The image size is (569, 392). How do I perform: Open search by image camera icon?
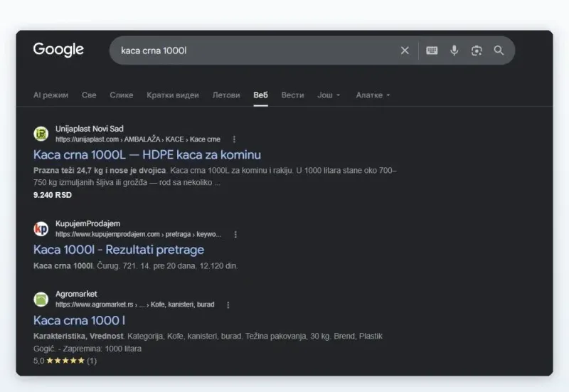click(x=477, y=51)
